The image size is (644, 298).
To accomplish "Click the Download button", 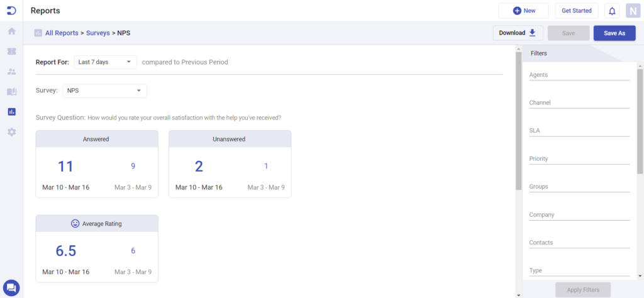I will click(518, 33).
